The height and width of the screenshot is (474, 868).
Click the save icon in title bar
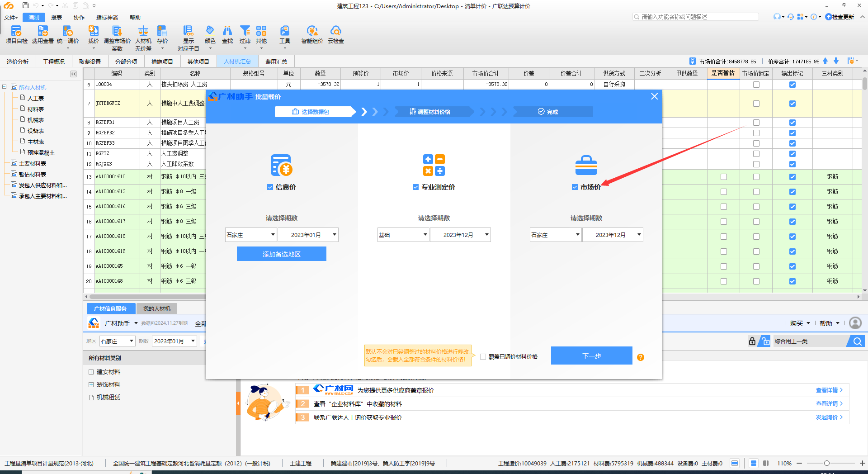[x=25, y=6]
